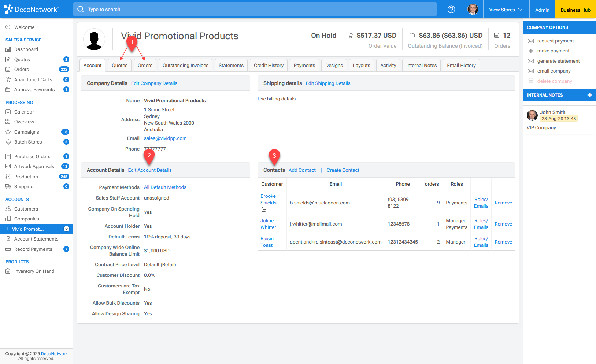The width and height of the screenshot is (596, 364).
Task: Click the document icon under Brooke Shields
Action: click(x=264, y=209)
